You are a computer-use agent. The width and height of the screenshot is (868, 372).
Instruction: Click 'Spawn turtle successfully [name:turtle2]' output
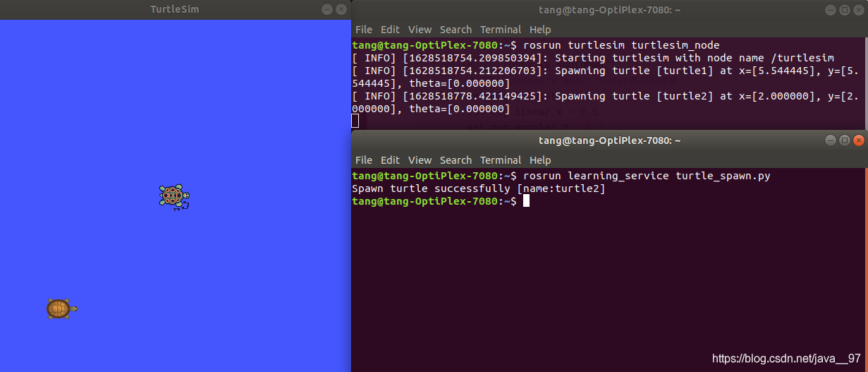(478, 188)
